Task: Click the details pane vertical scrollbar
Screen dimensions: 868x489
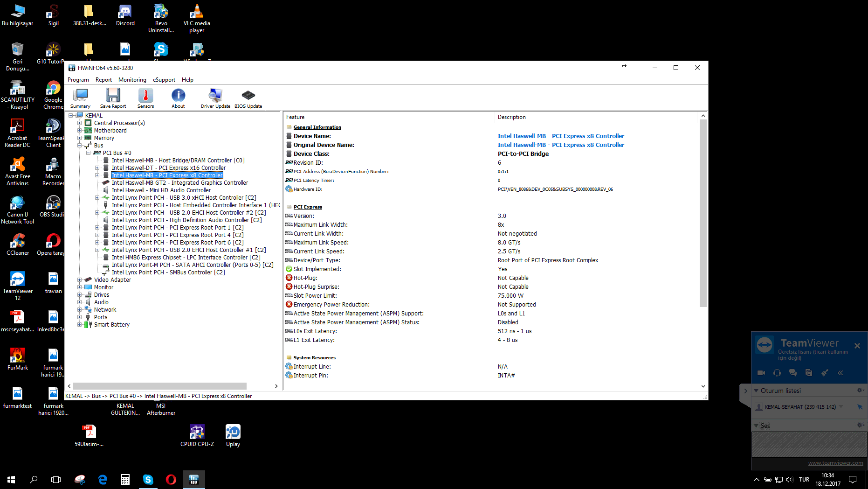Action: tap(703, 213)
